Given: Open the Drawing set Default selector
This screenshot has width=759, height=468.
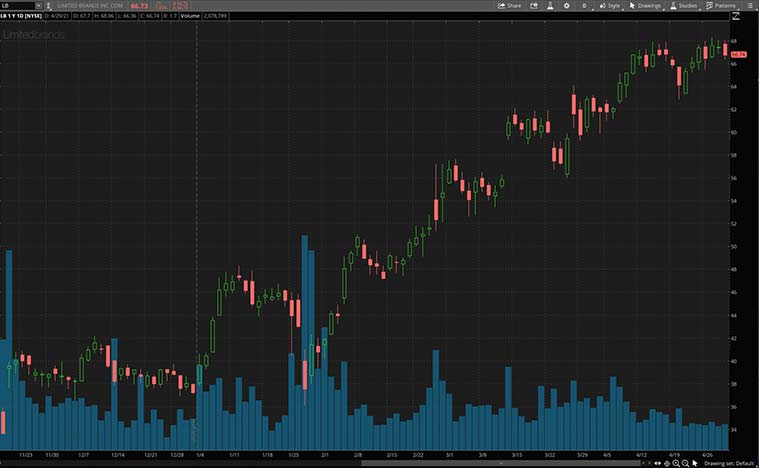Looking at the screenshot, I should [727, 463].
